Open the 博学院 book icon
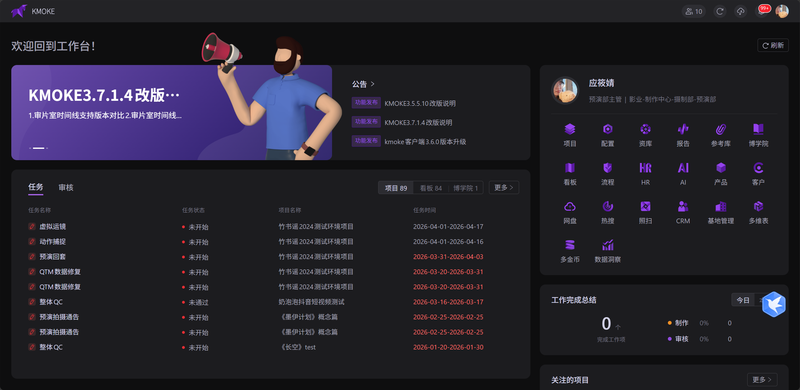Viewport: 800px width, 390px height. 759,129
